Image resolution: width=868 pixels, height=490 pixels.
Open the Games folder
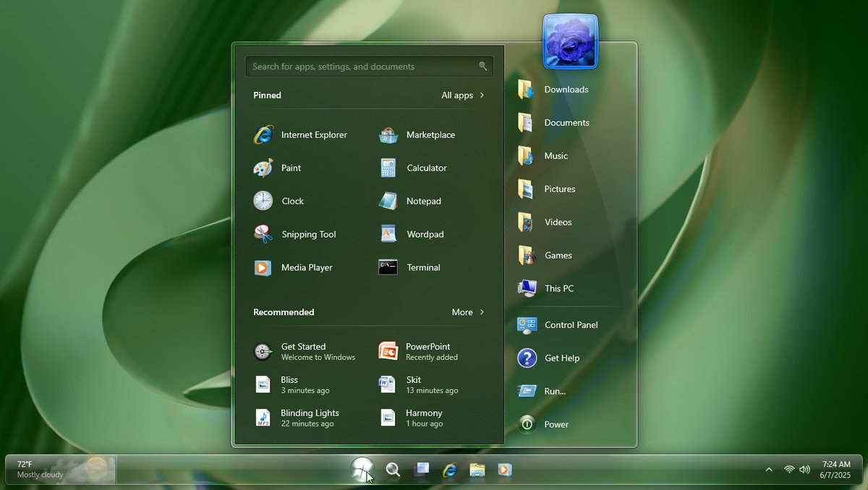(545, 256)
